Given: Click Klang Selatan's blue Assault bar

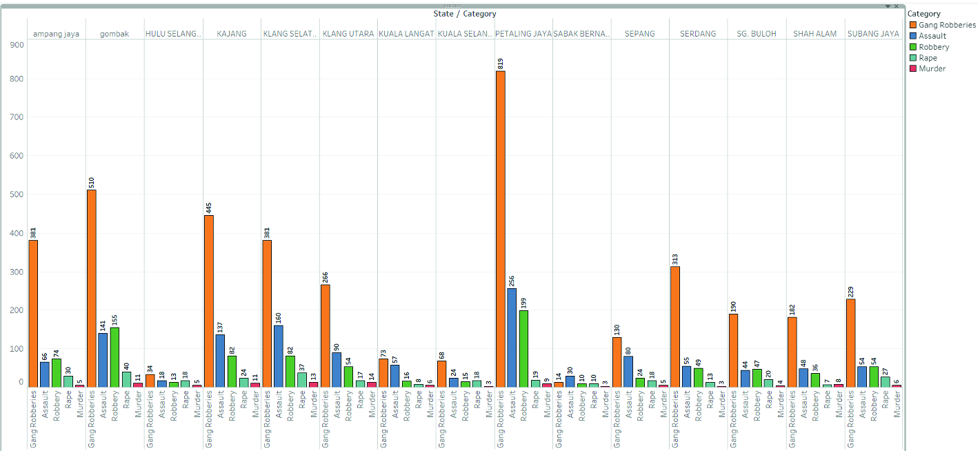Looking at the screenshot, I should click(279, 357).
